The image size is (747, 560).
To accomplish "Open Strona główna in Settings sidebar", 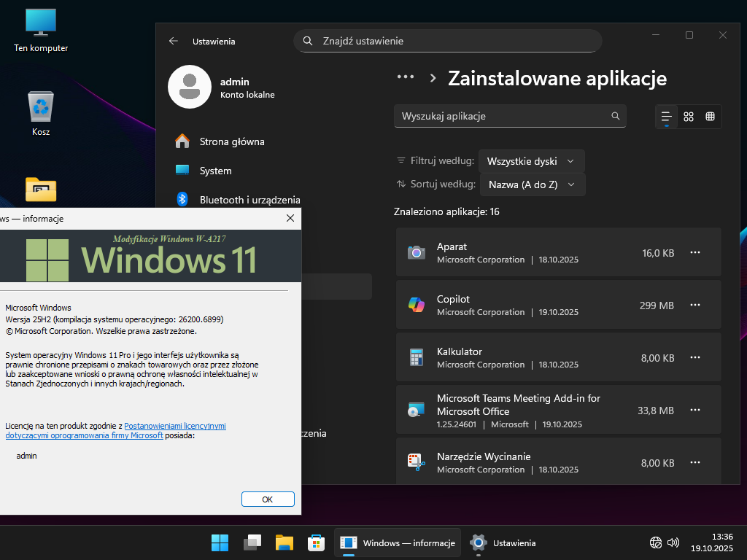I will 232,141.
